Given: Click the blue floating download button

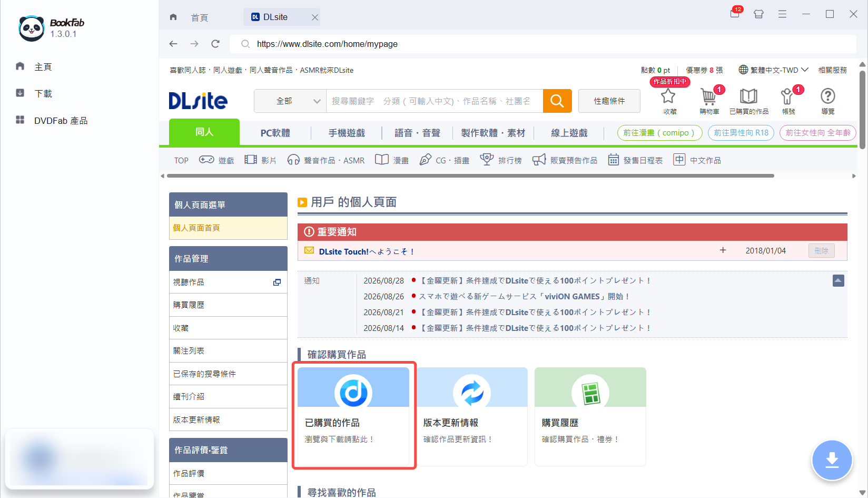Looking at the screenshot, I should pyautogui.click(x=832, y=460).
